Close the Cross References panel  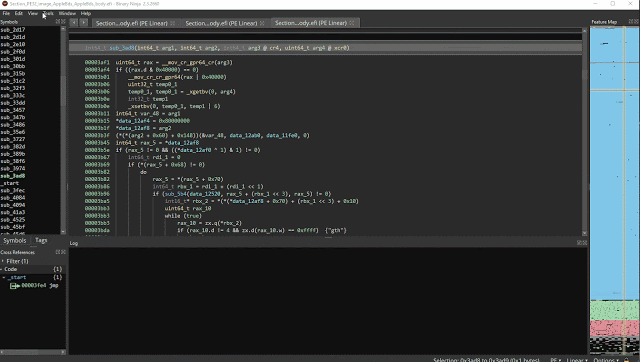tap(63, 252)
